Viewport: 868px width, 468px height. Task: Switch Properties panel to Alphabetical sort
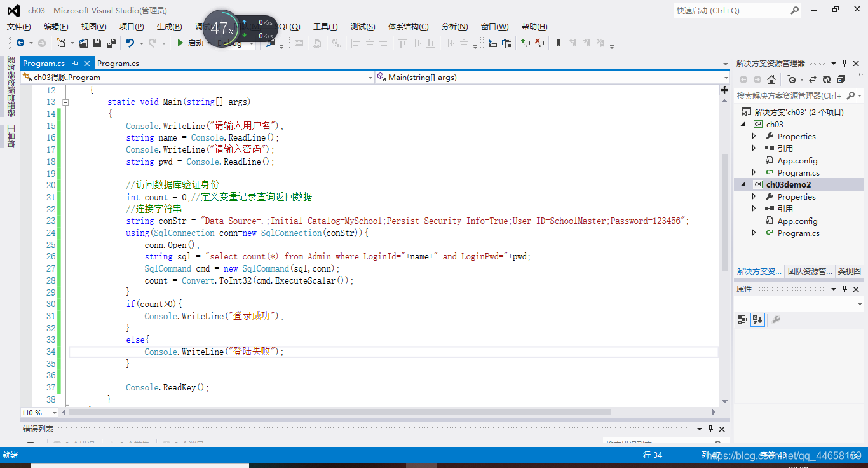click(757, 319)
